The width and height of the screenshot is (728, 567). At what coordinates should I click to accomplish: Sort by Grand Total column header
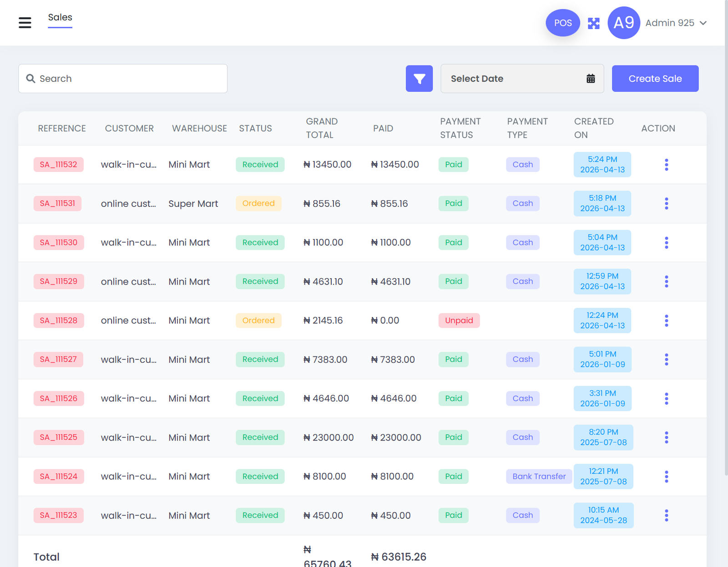tap(322, 128)
